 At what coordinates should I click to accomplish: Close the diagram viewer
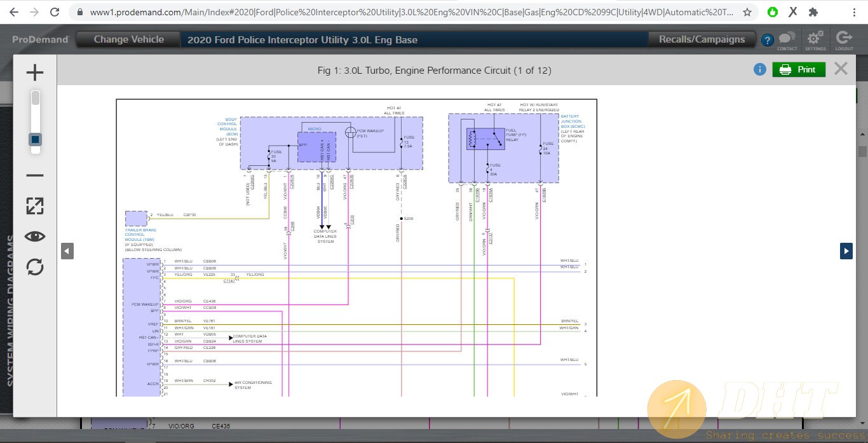[841, 69]
